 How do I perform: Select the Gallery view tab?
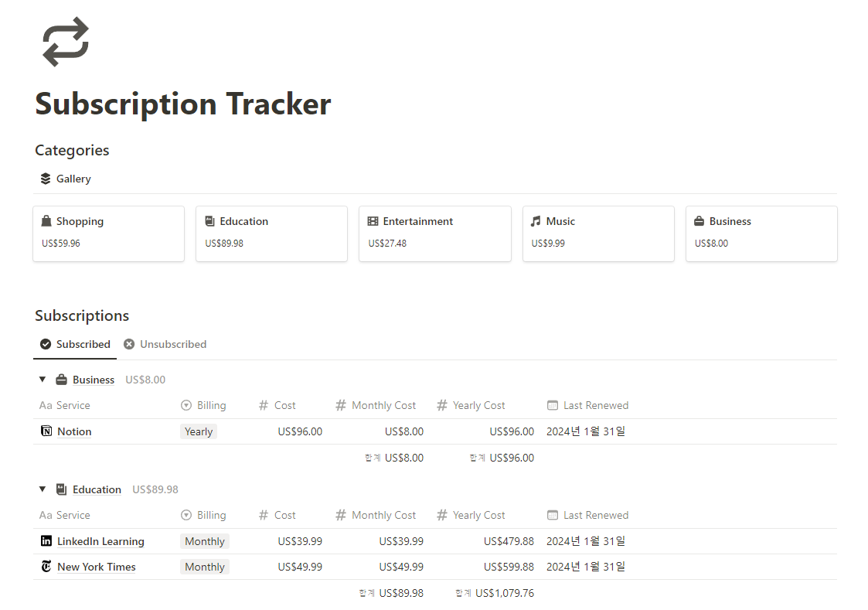(x=66, y=179)
